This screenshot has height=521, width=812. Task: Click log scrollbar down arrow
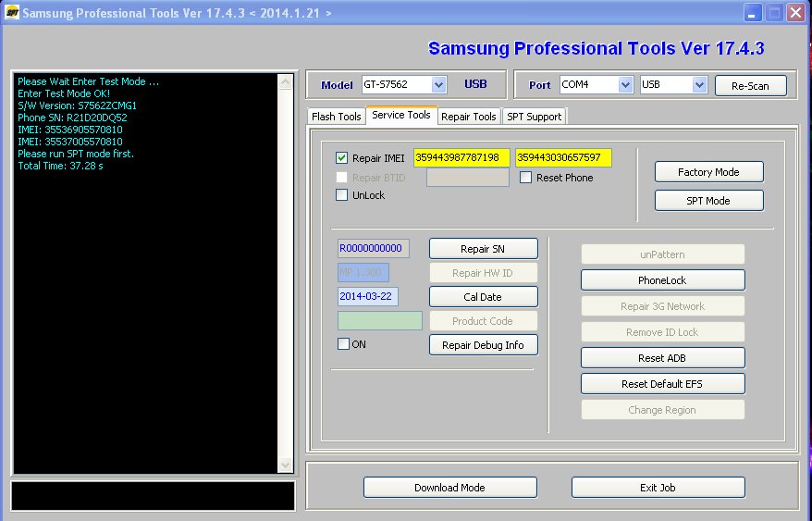pos(286,465)
